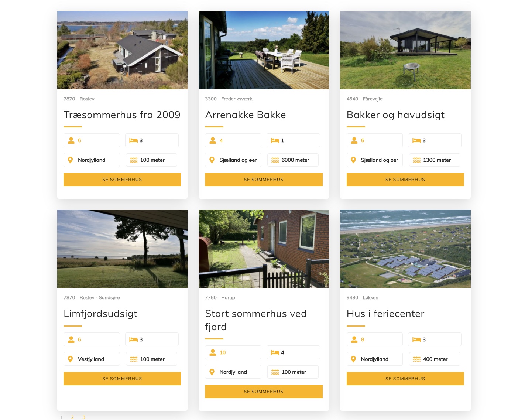518x420 pixels.
Task: Click the bed icon on Hus i feriecenter
Action: (x=416, y=339)
